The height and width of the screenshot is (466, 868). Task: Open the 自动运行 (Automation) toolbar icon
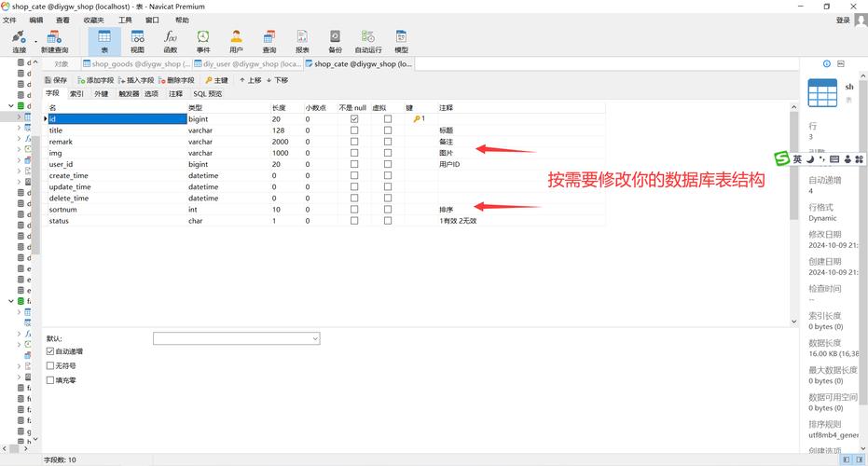click(x=368, y=41)
